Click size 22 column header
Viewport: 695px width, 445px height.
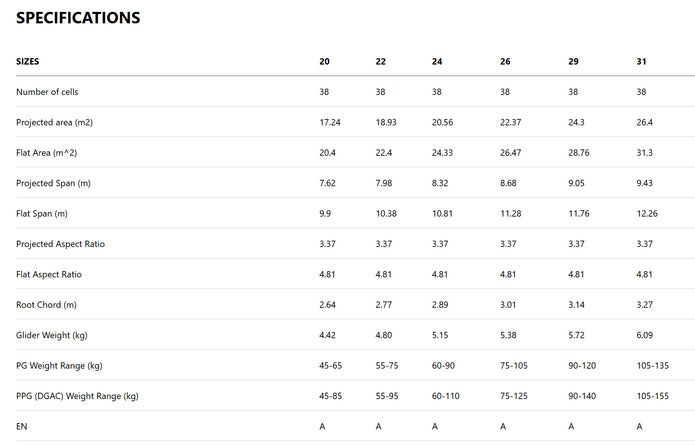coord(381,61)
